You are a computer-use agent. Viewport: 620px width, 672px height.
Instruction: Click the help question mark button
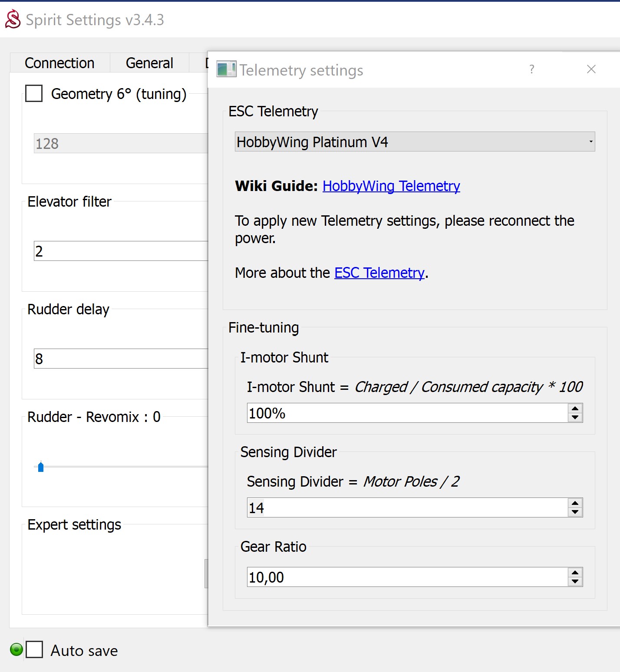[x=532, y=69]
